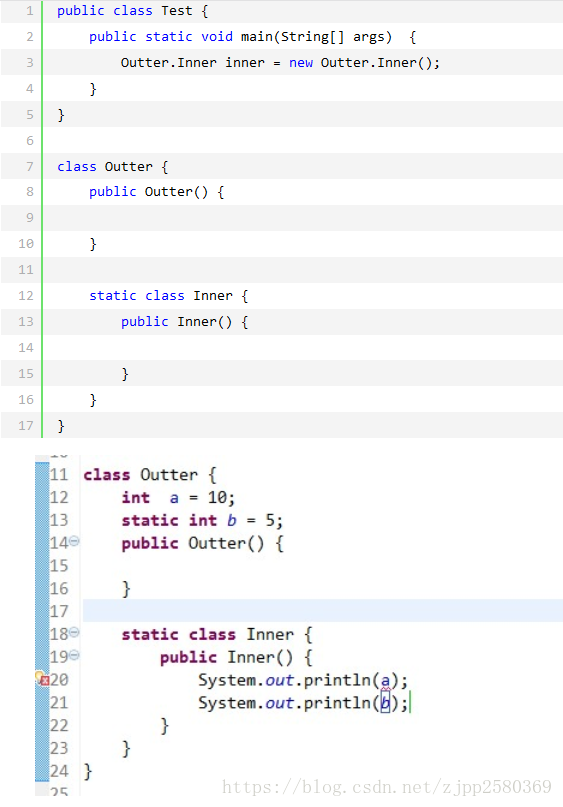Viewport: 563px width, 807px height.
Task: Click 'public Outter() {' on line 8
Action: coord(156,192)
